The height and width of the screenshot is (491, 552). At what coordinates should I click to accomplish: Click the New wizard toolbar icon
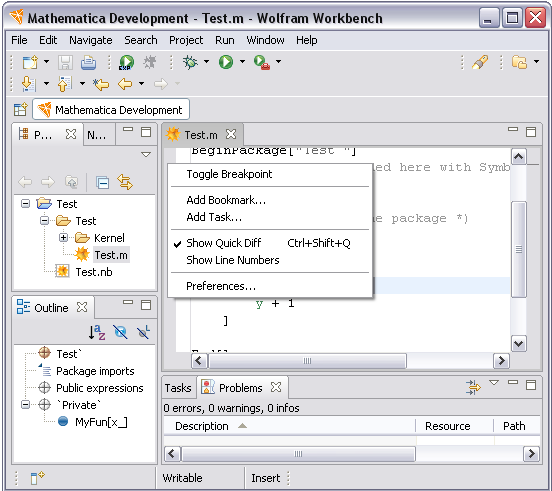30,62
